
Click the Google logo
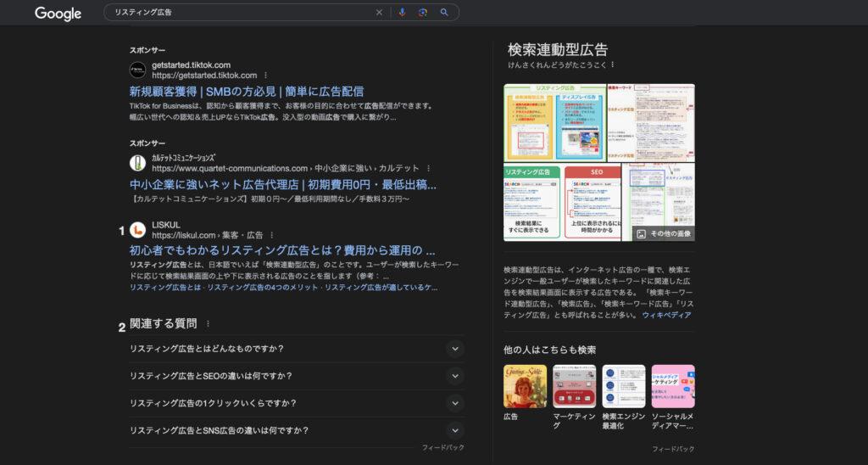point(58,14)
